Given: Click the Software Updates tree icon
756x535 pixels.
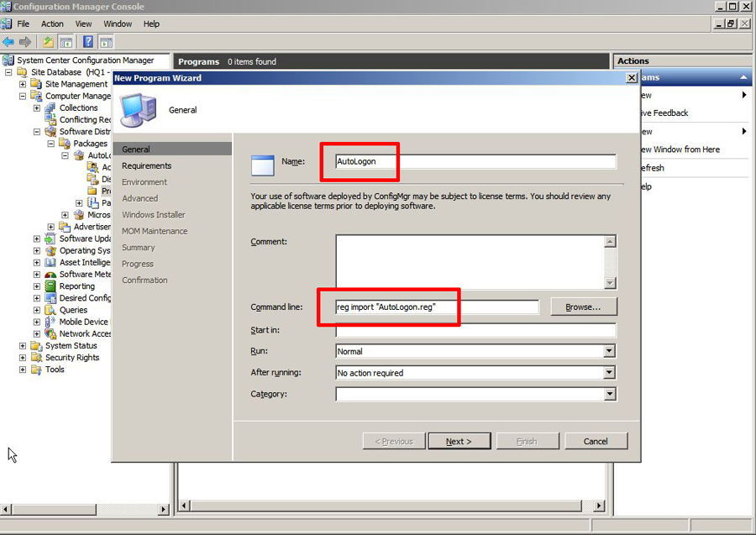Looking at the screenshot, I should 50,239.
